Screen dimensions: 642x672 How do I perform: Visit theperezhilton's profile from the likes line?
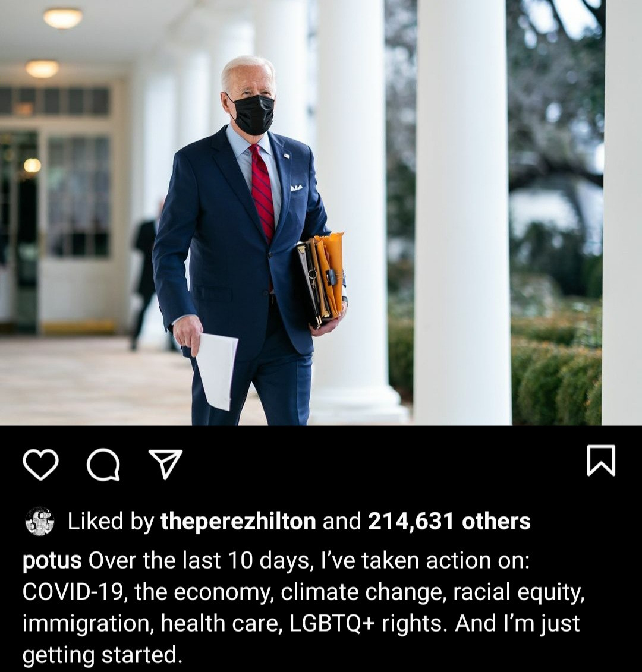(238, 522)
